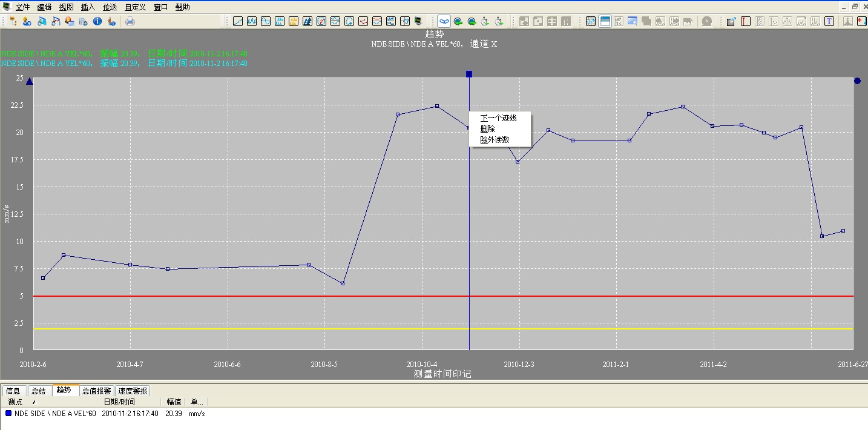868x430 pixels.
Task: Click the blue 'T' text annotation icon
Action: pyautogui.click(x=829, y=21)
